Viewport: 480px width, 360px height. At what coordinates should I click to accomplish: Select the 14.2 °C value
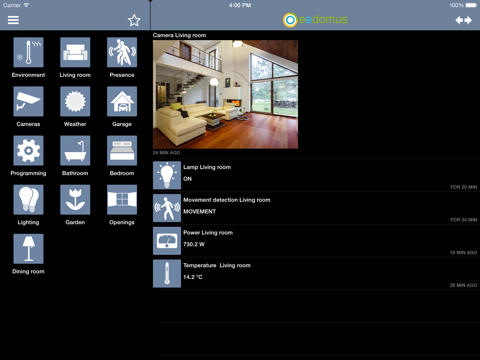(193, 277)
